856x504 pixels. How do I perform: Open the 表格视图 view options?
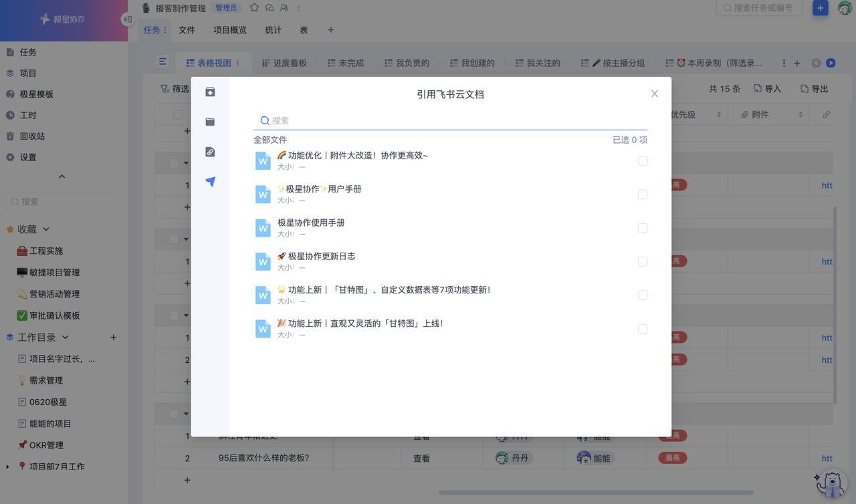click(238, 63)
